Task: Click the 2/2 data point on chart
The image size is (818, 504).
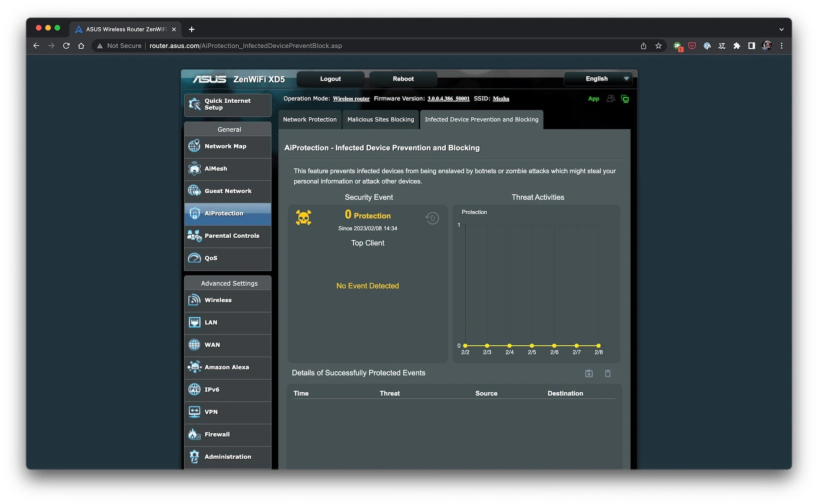Action: click(465, 346)
